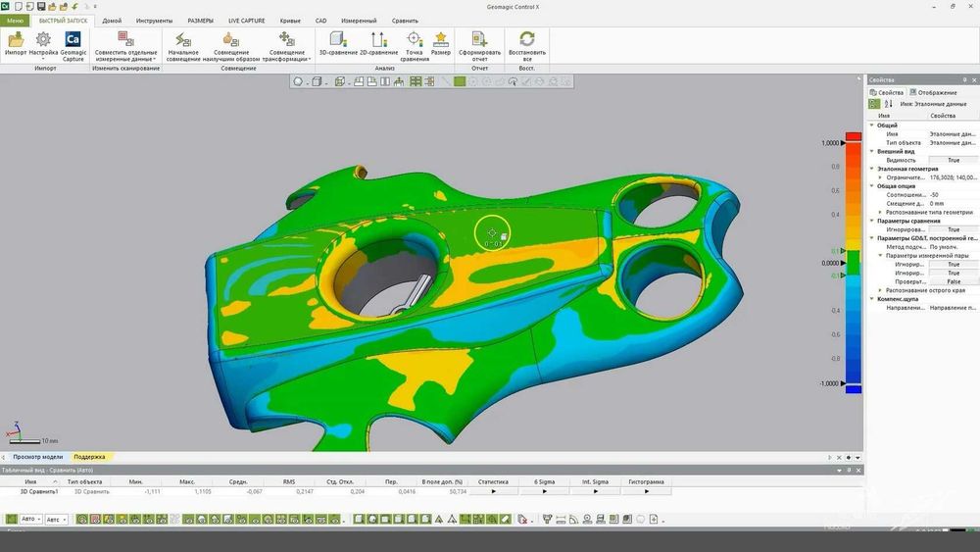The width and height of the screenshot is (980, 552).
Task: Click the Гистограмма play button
Action: click(x=646, y=491)
